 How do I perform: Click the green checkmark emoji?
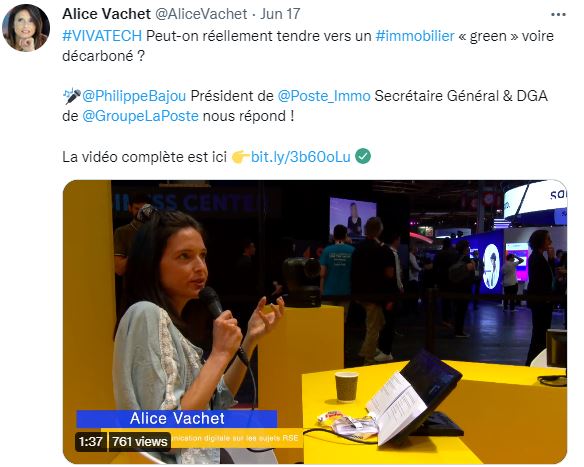pyautogui.click(x=363, y=156)
